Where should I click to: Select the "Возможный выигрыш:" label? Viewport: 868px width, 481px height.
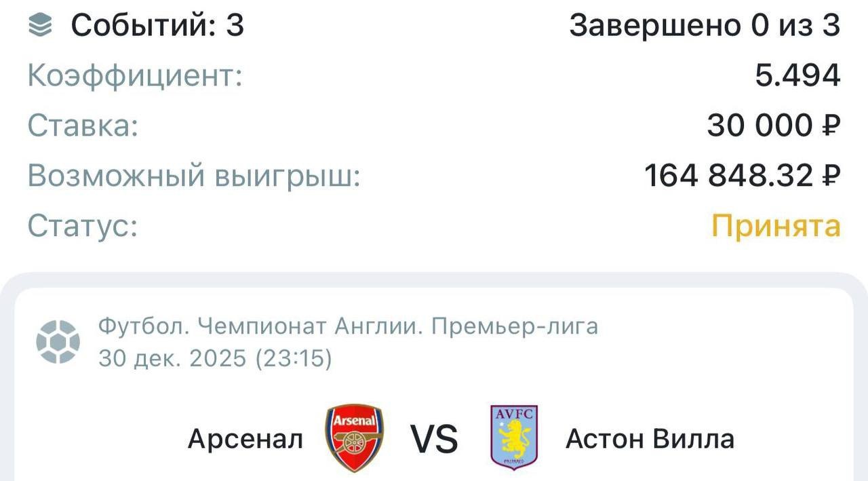[194, 176]
